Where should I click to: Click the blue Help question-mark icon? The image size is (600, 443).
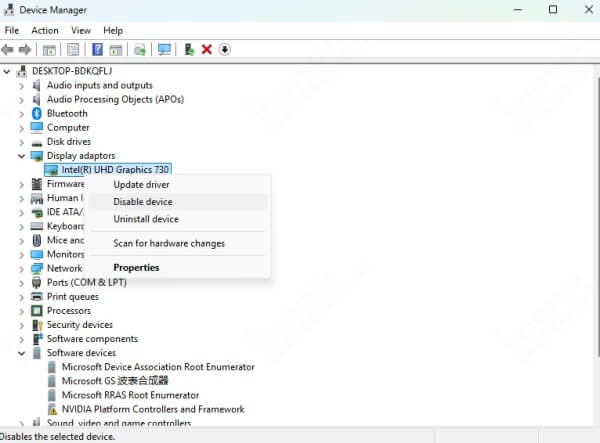(x=97, y=49)
